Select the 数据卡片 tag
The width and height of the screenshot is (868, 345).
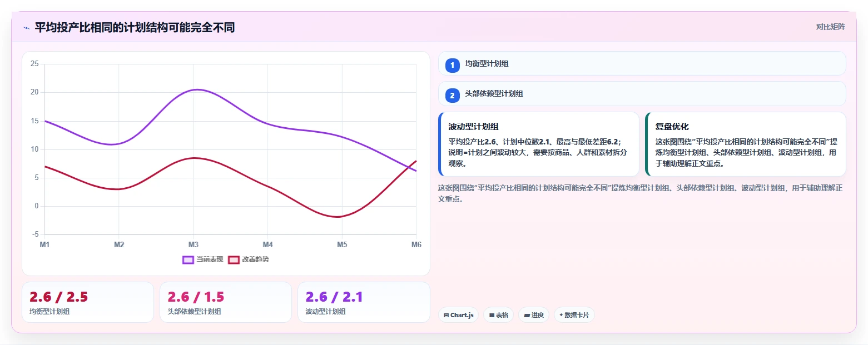574,315
